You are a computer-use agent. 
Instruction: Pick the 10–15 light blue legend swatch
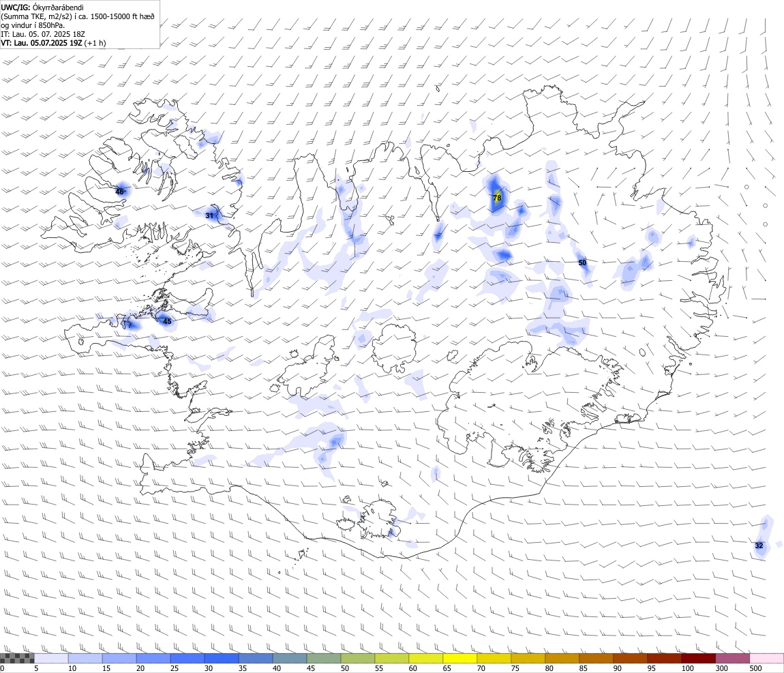(x=85, y=658)
